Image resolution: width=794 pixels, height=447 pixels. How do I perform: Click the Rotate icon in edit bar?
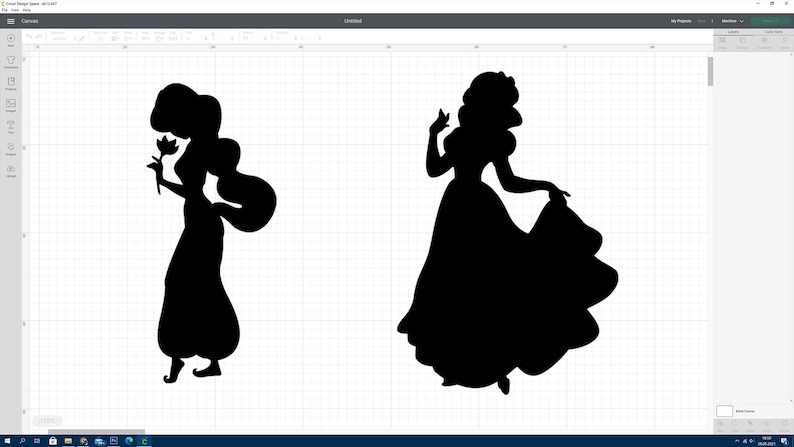pos(246,38)
